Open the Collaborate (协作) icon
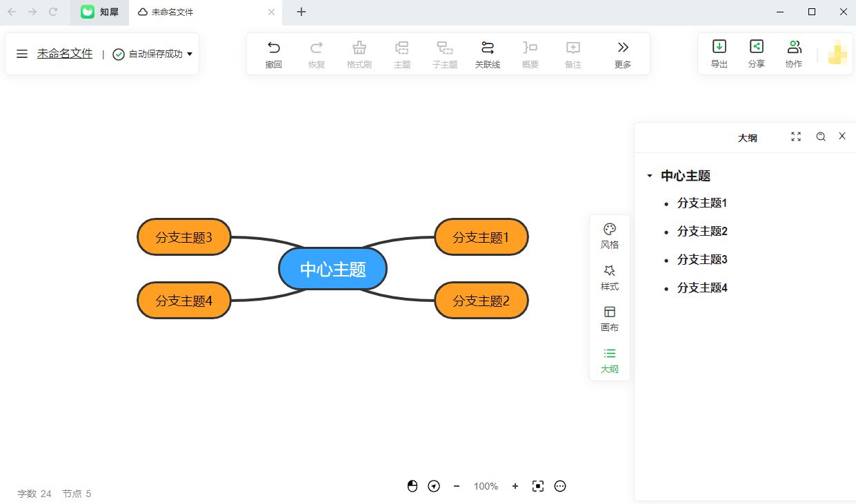Viewport: 856px width, 504px height. click(793, 53)
